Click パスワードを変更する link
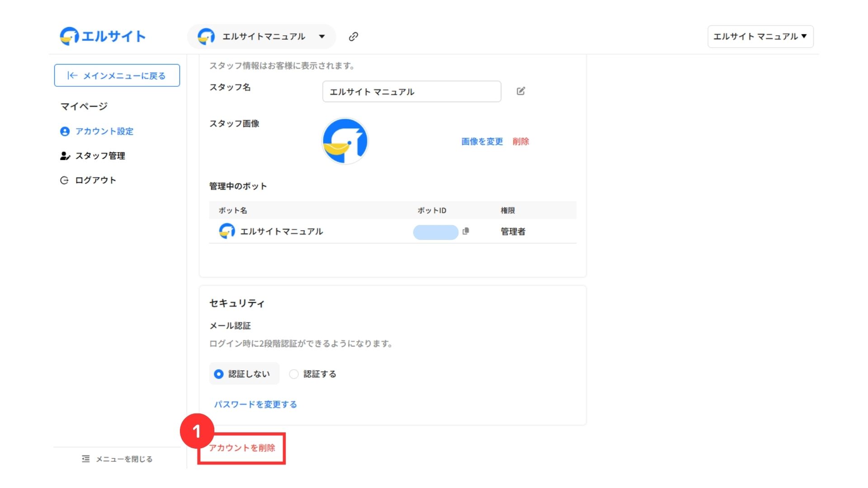The height and width of the screenshot is (488, 868). coord(255,404)
